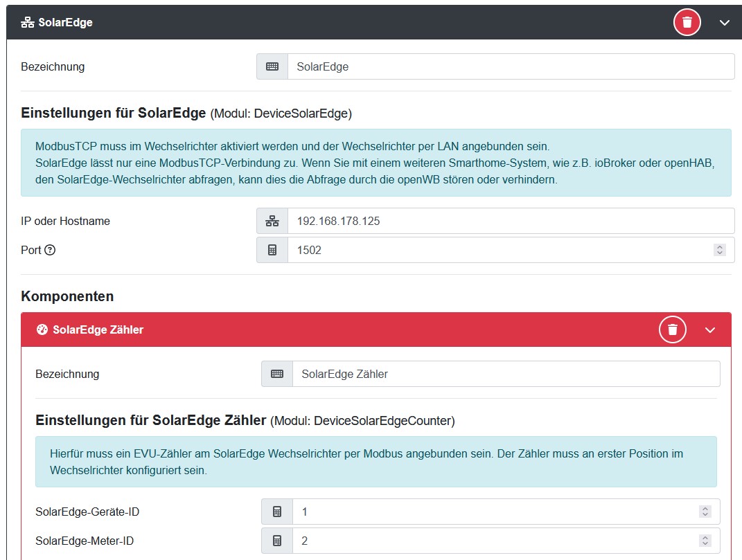Click keyboard icon beside Zähler Bezeichnung
Image resolution: width=742 pixels, height=560 pixels.
[277, 374]
